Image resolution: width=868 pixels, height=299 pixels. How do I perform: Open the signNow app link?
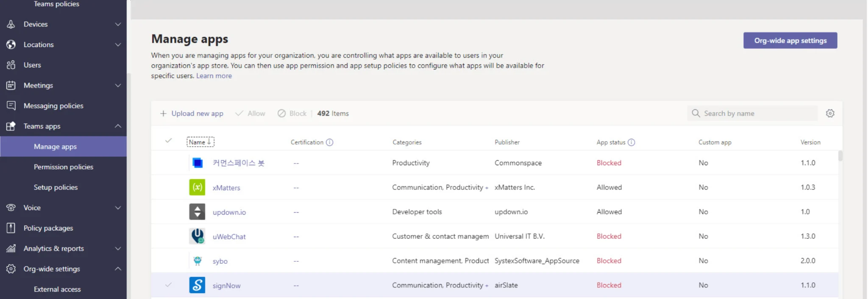[226, 286]
